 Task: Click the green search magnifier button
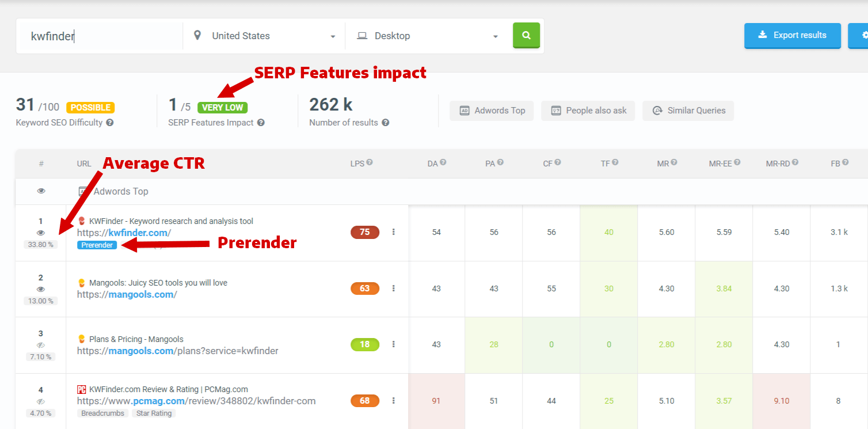526,35
